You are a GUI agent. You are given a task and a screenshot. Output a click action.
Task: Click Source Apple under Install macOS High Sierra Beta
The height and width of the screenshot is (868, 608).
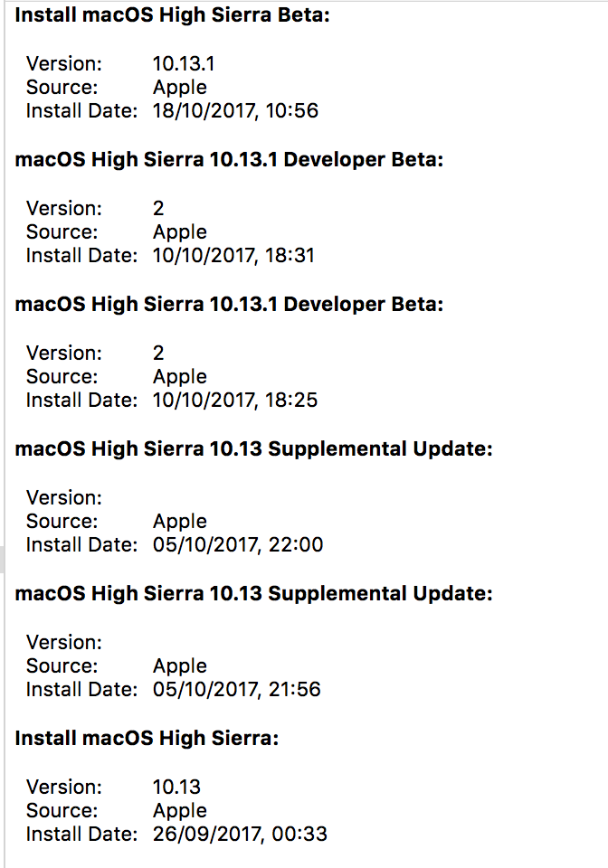click(x=180, y=88)
